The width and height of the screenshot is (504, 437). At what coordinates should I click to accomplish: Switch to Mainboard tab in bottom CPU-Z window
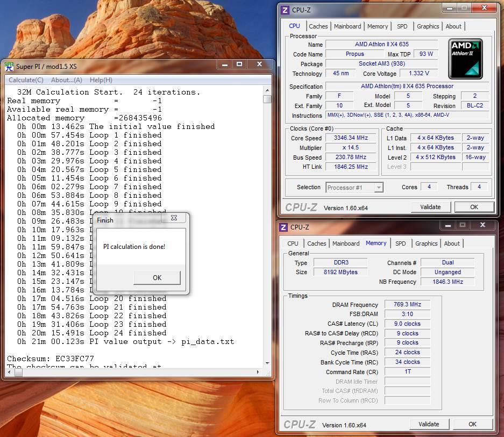(x=346, y=243)
